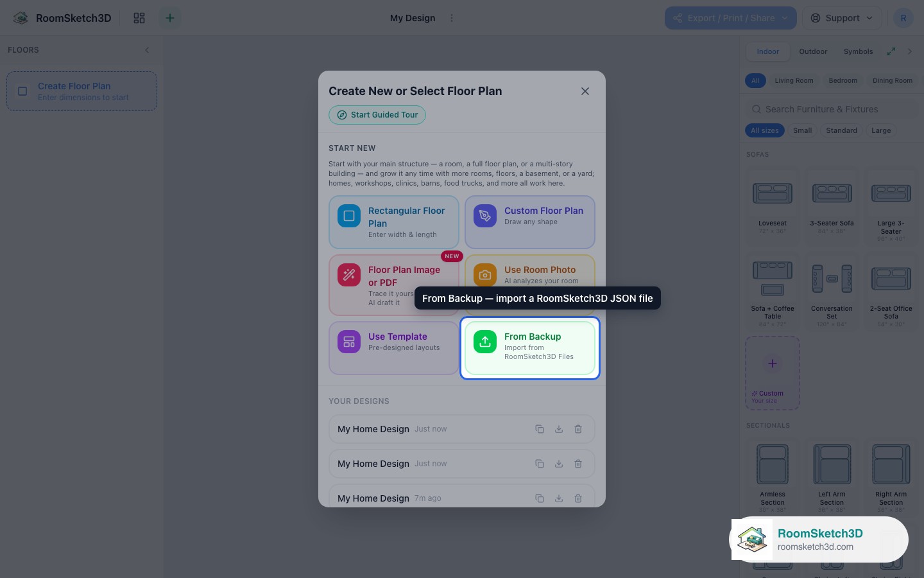Image resolution: width=924 pixels, height=578 pixels.
Task: Choose the Custom Floor Plan option
Action: [530, 222]
